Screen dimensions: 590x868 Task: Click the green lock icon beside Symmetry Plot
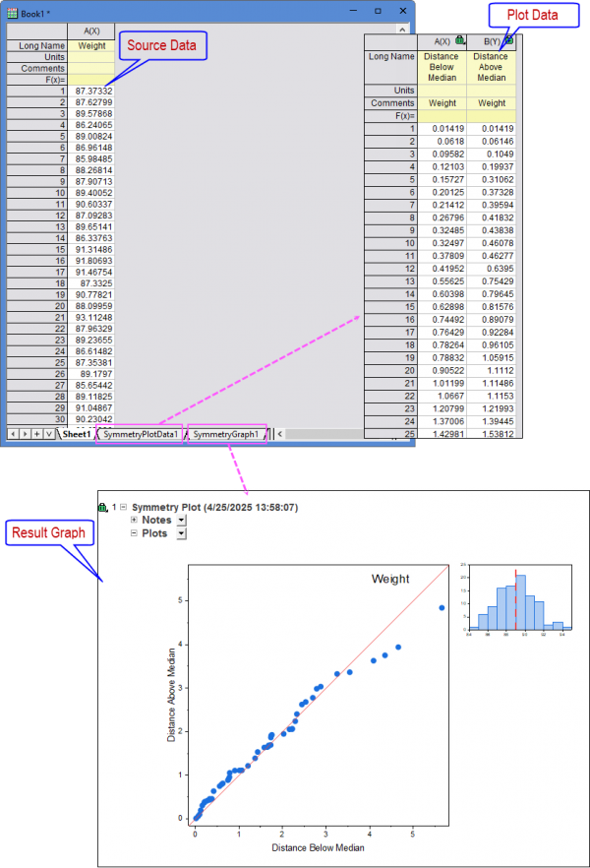coord(102,507)
